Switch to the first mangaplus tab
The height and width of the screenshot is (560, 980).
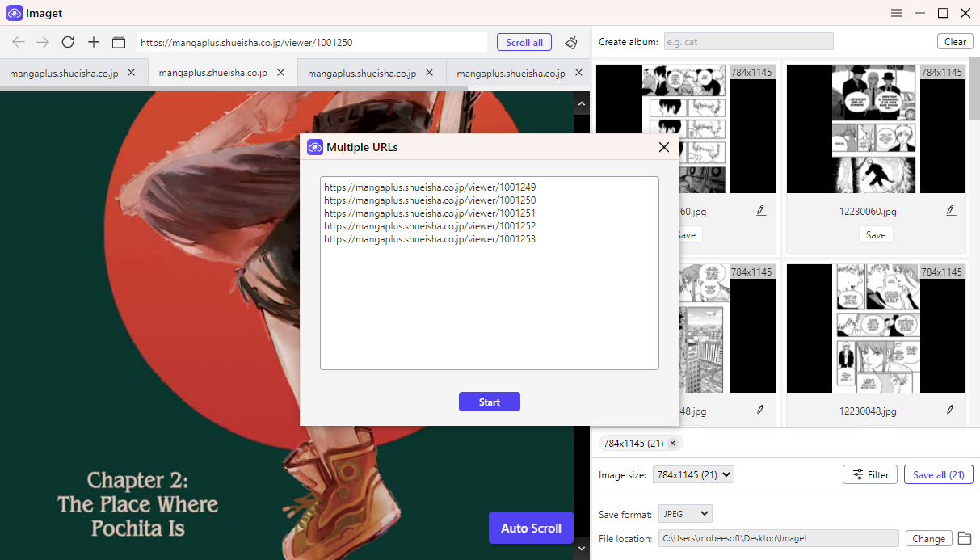coord(64,73)
